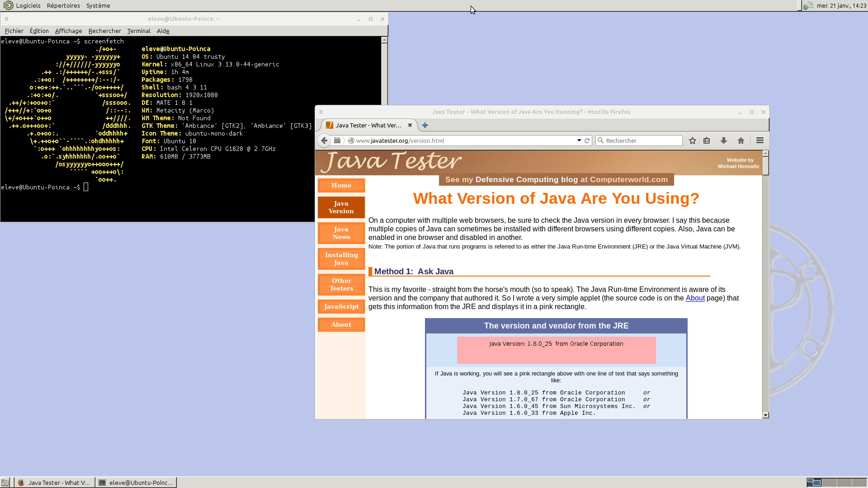Click the 'About' link on javatester.org

pos(695,298)
